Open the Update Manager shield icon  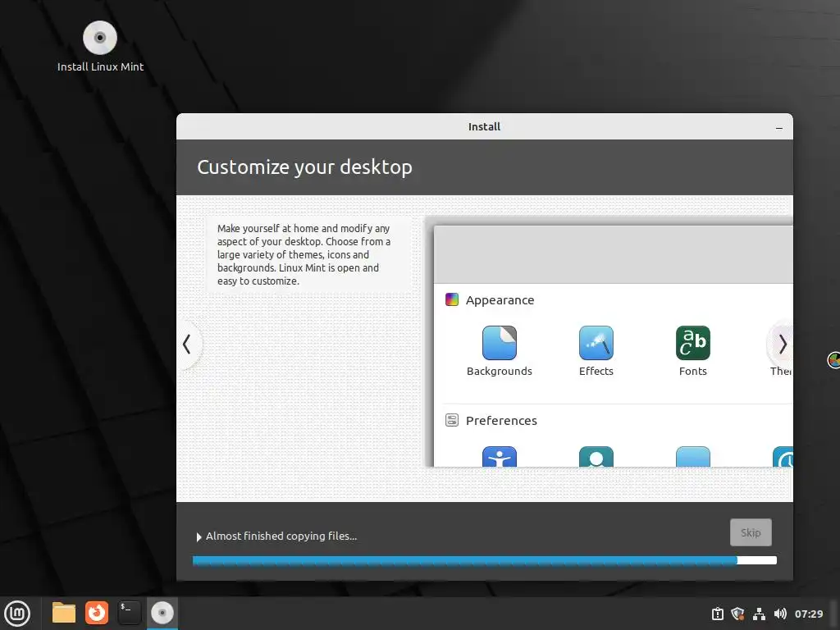(737, 614)
